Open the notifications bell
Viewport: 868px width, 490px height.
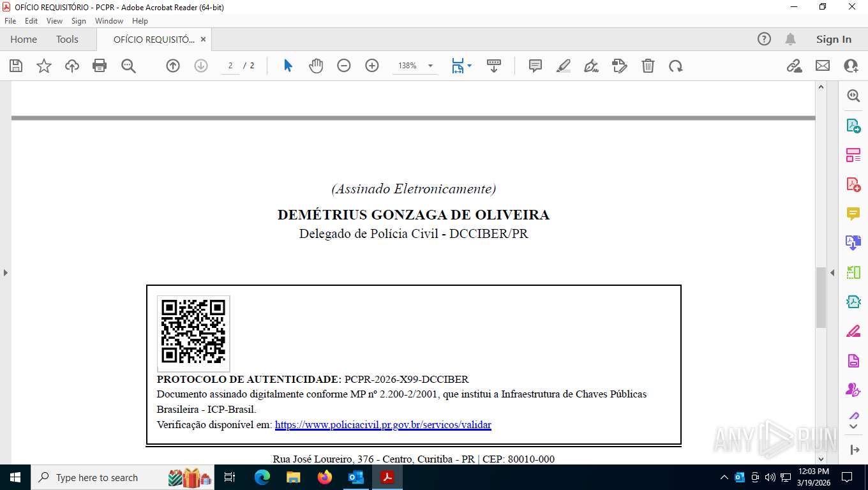(790, 39)
